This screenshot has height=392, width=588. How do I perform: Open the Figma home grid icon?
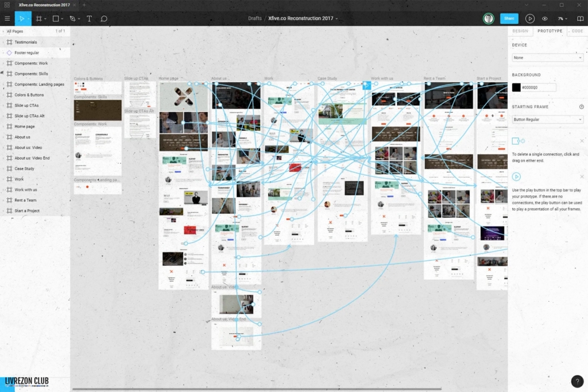tap(7, 5)
